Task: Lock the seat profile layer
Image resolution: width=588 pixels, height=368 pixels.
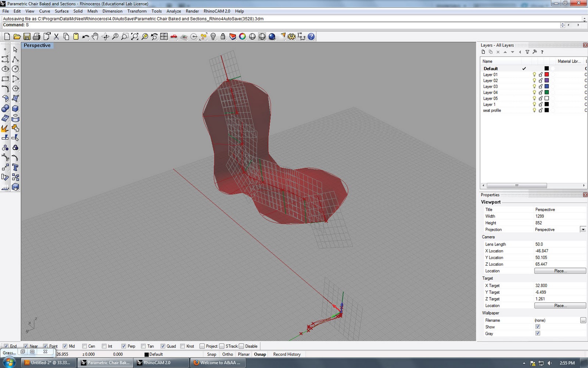Action: 541,110
